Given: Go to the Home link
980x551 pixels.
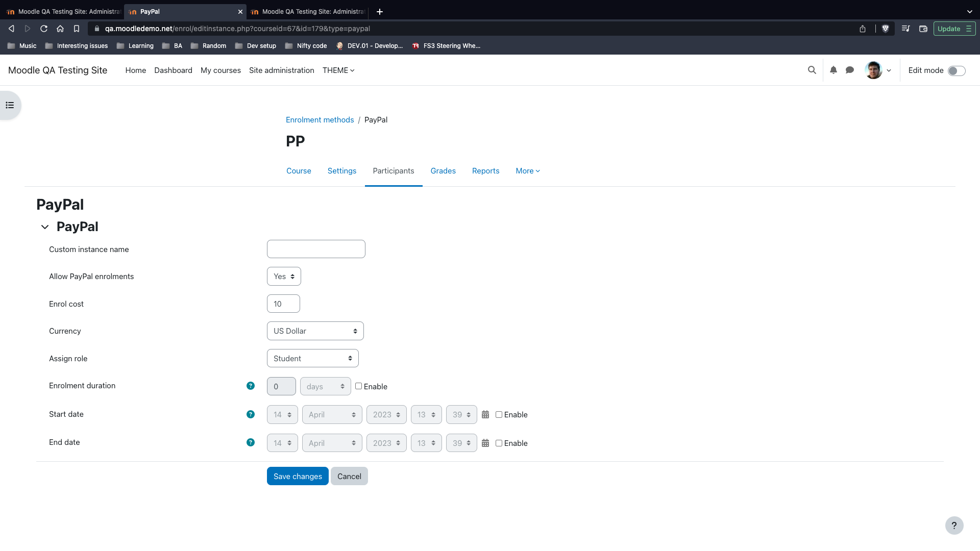Looking at the screenshot, I should 136,70.
